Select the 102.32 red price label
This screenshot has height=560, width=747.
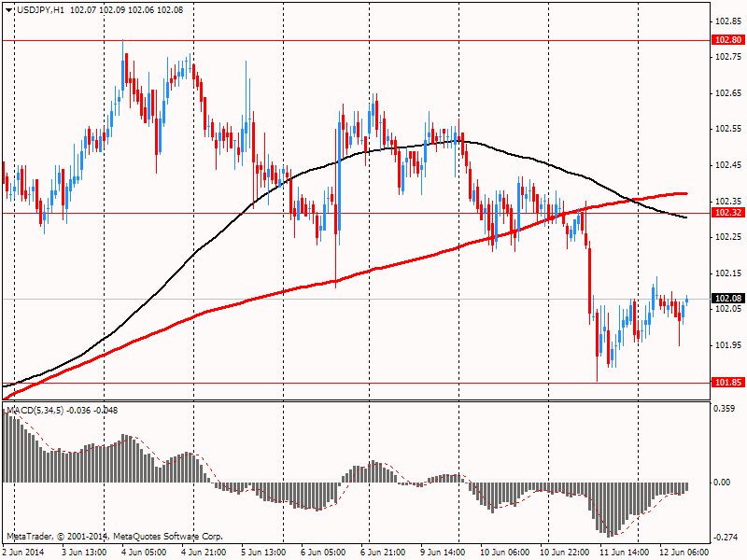(x=728, y=213)
